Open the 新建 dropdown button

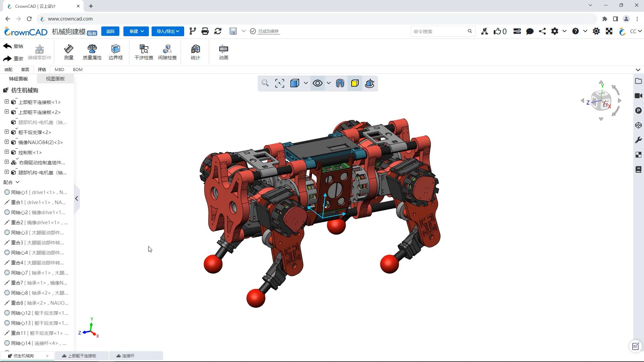coord(136,31)
